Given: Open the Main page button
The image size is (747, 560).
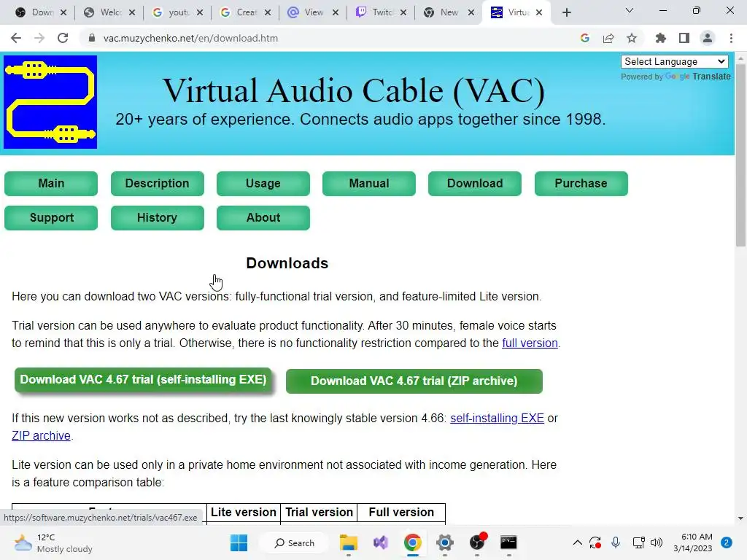Looking at the screenshot, I should coord(51,184).
